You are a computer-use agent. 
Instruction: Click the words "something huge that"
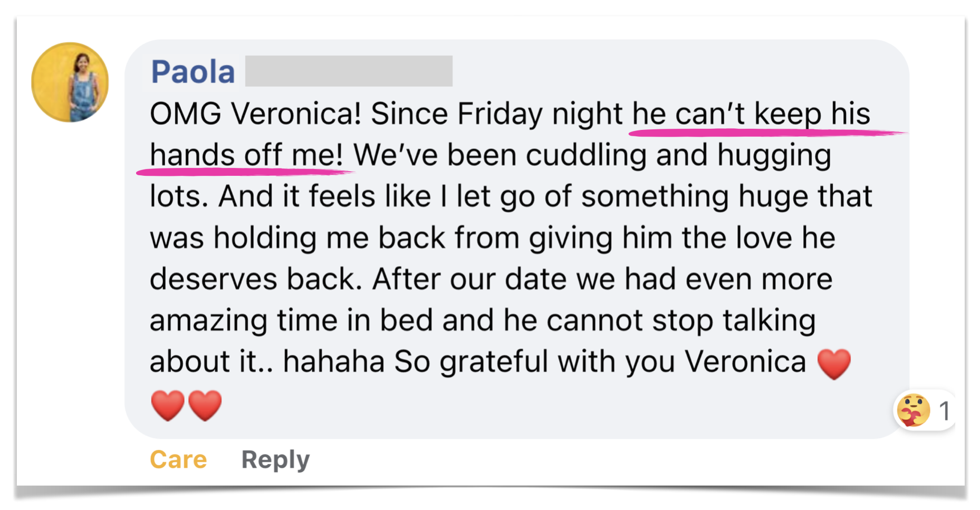[726, 196]
